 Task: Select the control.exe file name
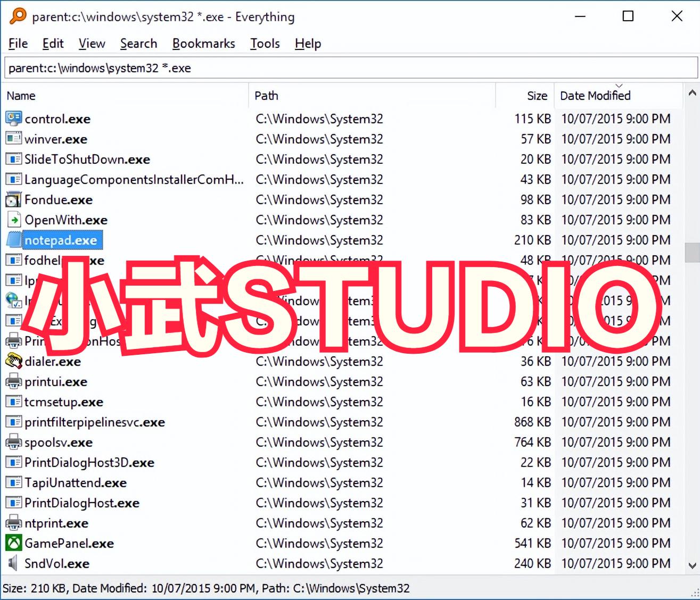click(57, 119)
